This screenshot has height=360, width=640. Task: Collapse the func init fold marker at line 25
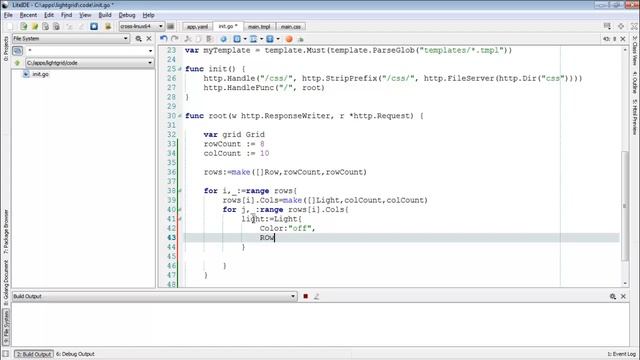pos(180,69)
